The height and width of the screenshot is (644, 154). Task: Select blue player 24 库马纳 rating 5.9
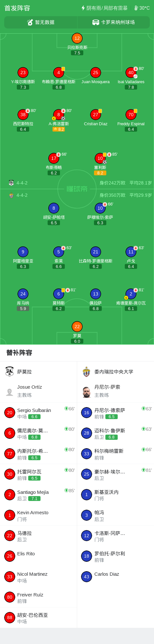23,309
